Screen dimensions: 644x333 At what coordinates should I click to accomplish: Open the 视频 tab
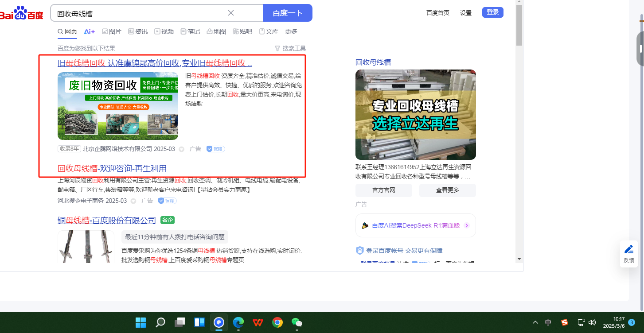[x=164, y=31]
